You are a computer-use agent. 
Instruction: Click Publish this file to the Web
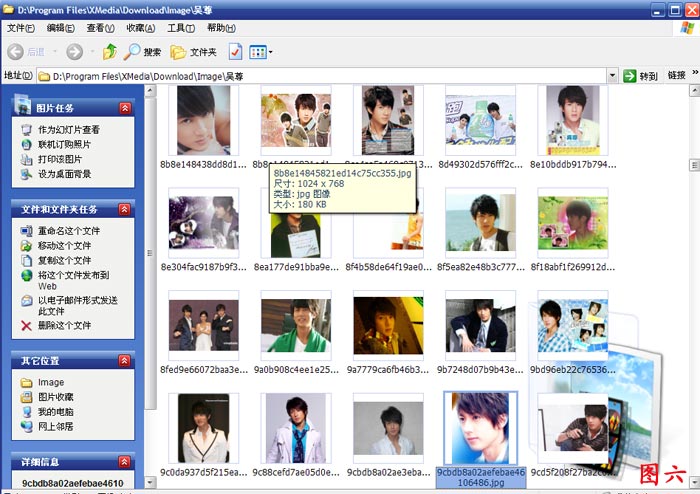pyautogui.click(x=74, y=280)
